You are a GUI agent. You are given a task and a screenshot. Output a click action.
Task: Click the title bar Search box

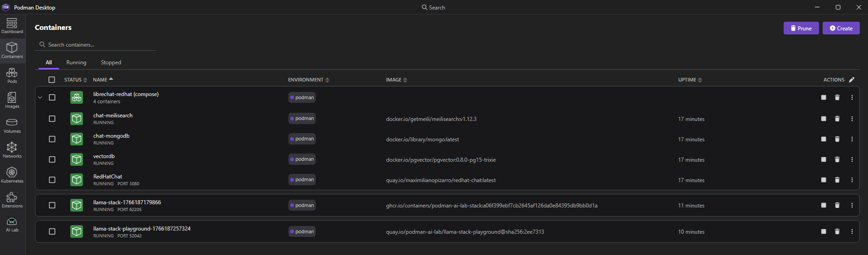pos(434,7)
